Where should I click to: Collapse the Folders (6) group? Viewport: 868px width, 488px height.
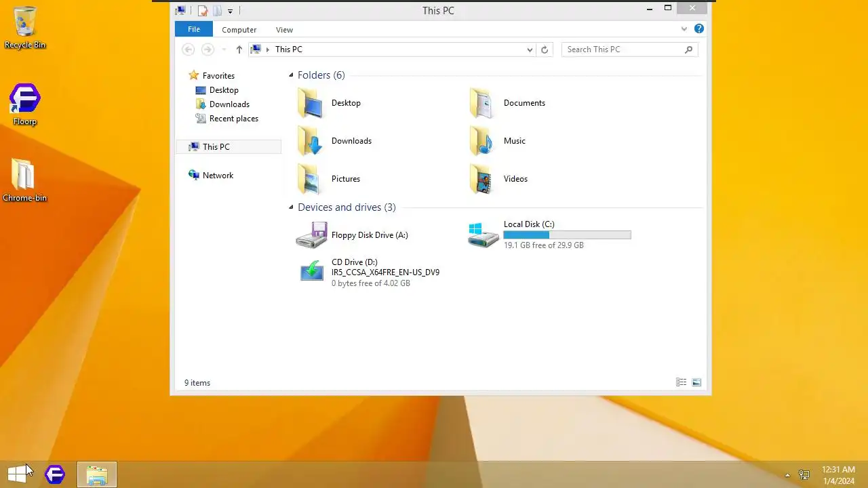point(291,75)
